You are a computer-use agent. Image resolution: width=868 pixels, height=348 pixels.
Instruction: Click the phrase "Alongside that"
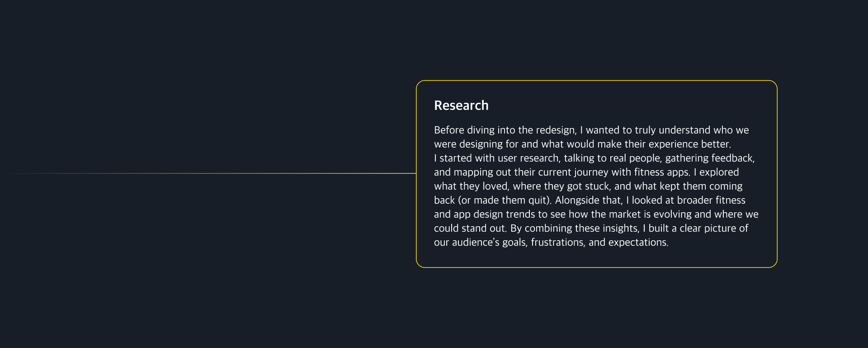coord(587,200)
